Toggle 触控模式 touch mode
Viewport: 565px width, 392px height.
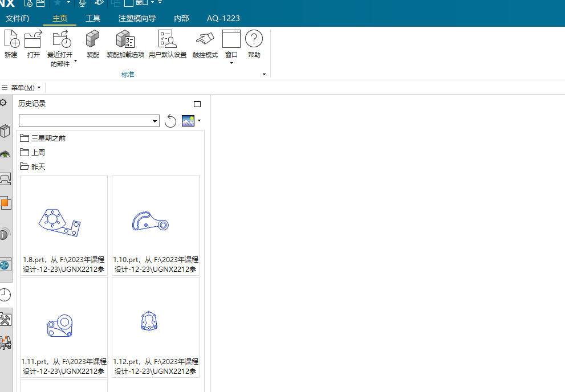205,40
